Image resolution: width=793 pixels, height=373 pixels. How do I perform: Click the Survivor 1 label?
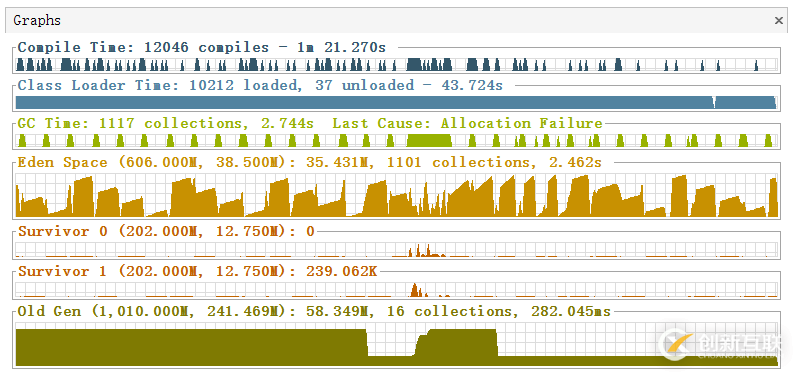coord(198,271)
